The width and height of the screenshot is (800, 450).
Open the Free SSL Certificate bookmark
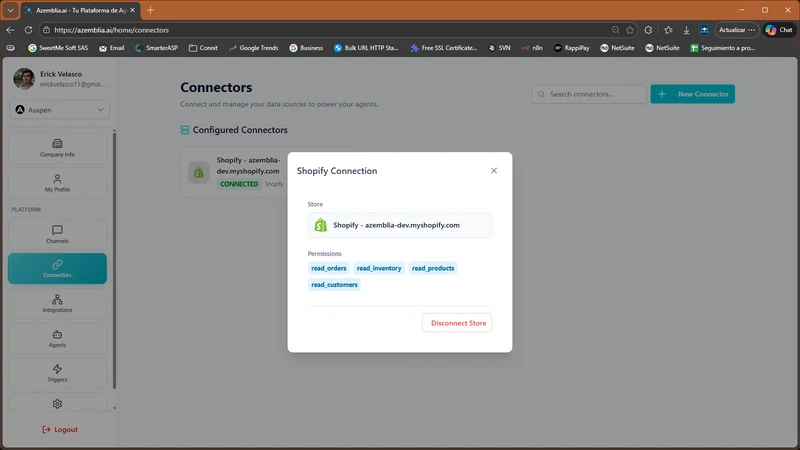click(x=444, y=48)
